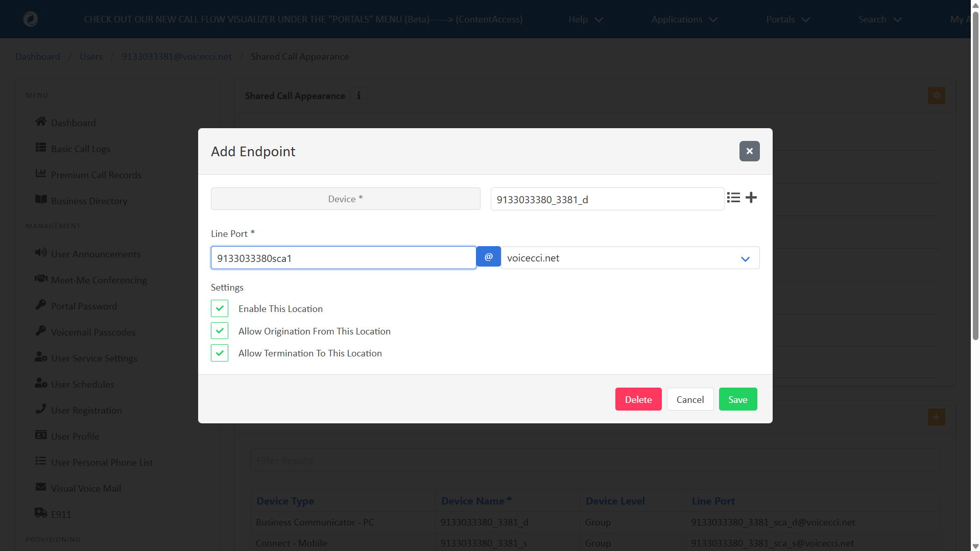Image resolution: width=980 pixels, height=551 pixels.
Task: Click the blue @ symbol button
Action: 489,257
